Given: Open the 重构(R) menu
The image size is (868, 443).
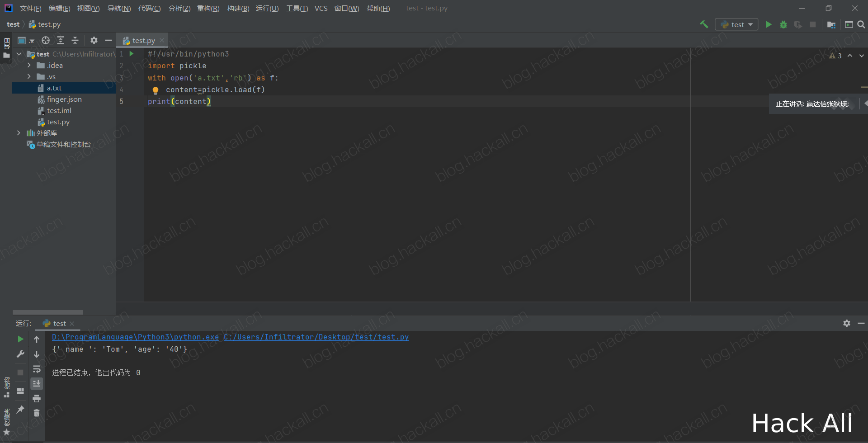Looking at the screenshot, I should pos(208,9).
